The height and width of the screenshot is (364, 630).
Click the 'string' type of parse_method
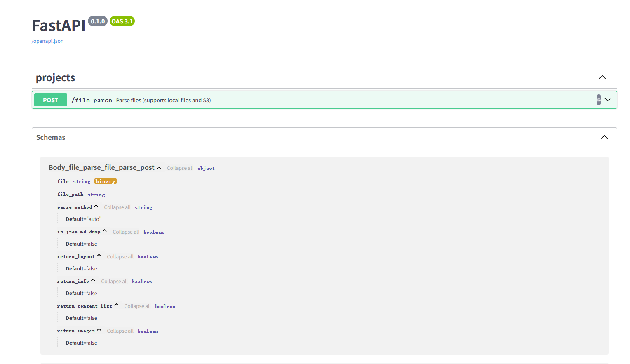[x=143, y=207]
